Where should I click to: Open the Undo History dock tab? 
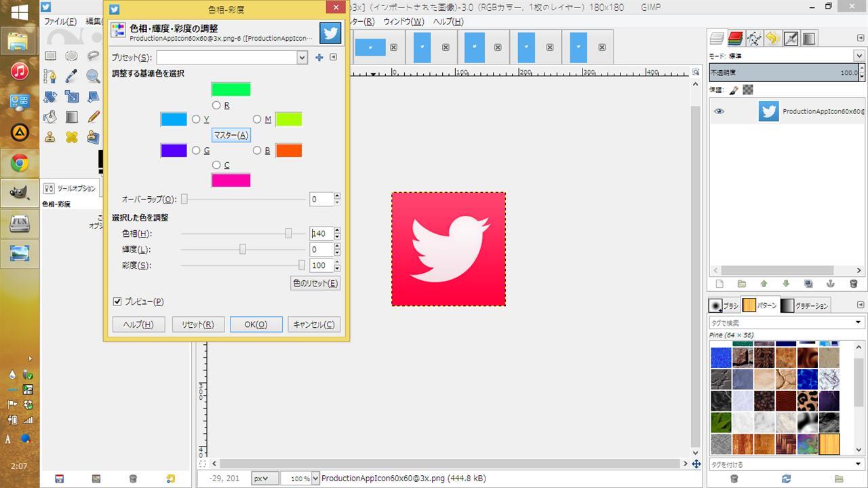coord(772,39)
